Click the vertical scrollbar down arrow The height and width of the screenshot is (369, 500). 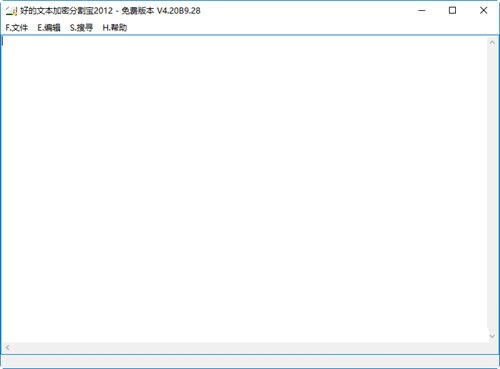492,336
